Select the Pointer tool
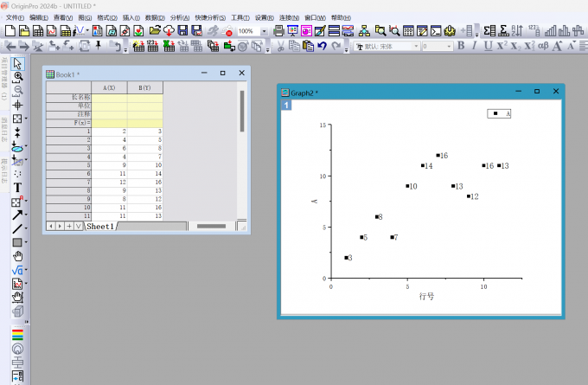Viewport: 588px width, 385px height. [x=17, y=63]
